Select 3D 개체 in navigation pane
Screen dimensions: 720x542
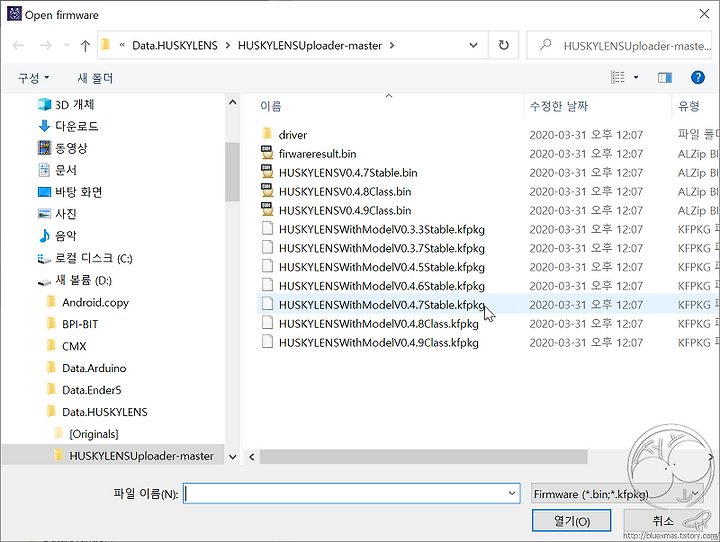[x=66, y=105]
